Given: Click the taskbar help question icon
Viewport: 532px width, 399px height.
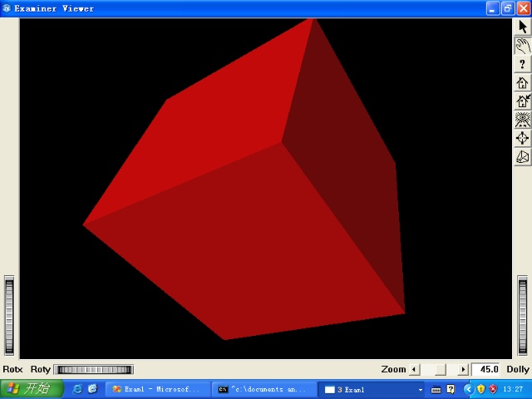Looking at the screenshot, I should click(451, 389).
